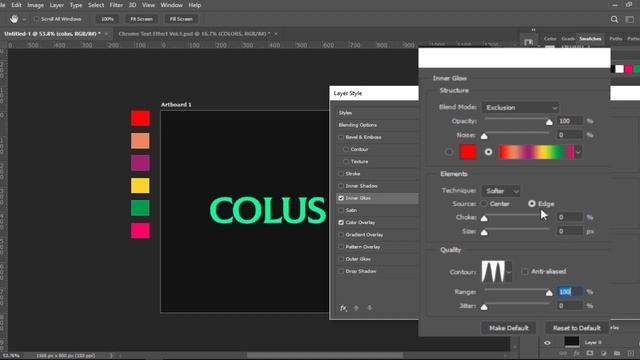Click link layers icon in Layers panel footer
The width and height of the screenshot is (640, 360).
tap(563, 353)
